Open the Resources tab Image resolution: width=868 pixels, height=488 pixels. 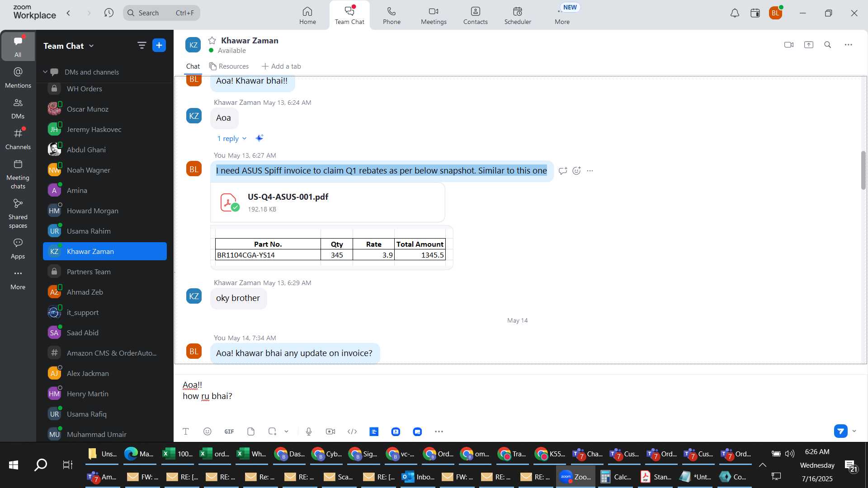[229, 66]
